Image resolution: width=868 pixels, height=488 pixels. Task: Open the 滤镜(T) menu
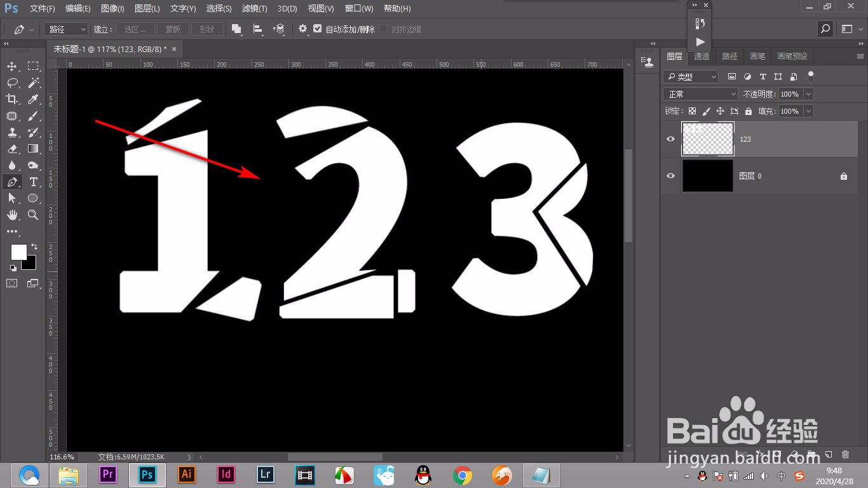coord(255,8)
